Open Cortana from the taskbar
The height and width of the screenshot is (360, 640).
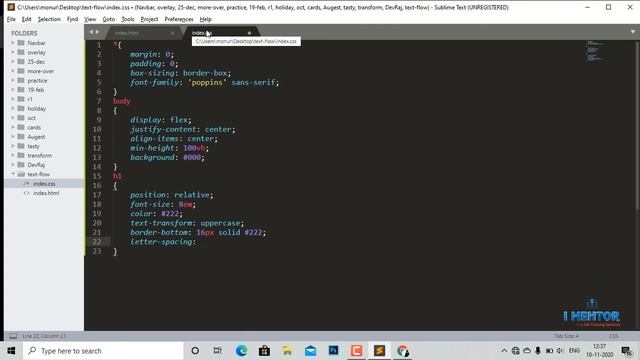[x=195, y=351]
